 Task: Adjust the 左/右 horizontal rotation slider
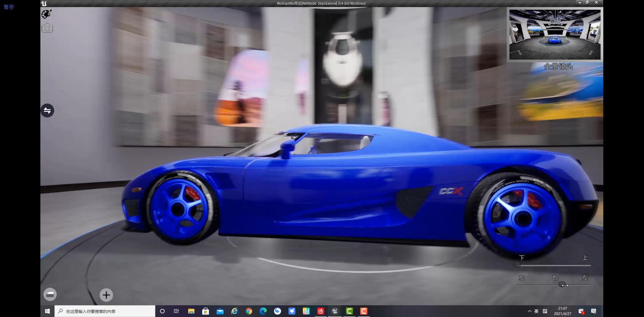[x=553, y=285]
